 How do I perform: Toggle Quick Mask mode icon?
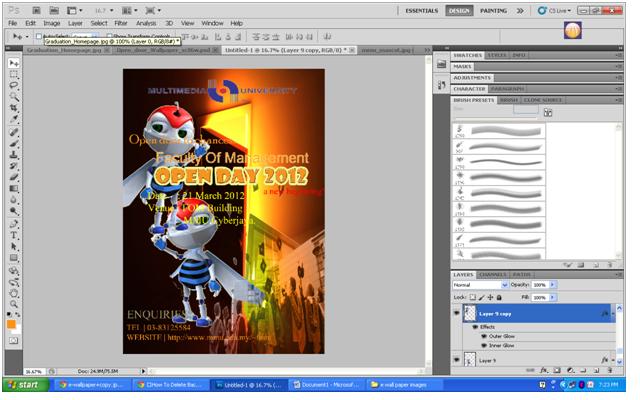[14, 340]
